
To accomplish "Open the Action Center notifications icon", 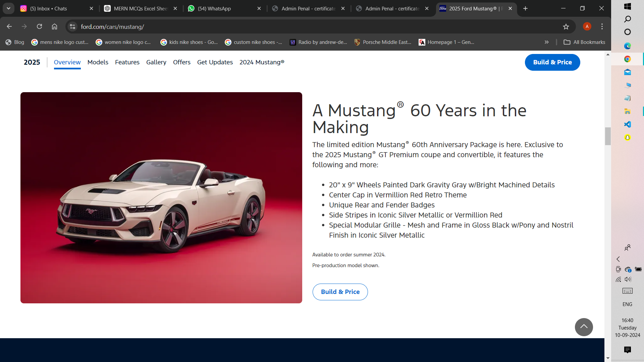I will (628, 350).
